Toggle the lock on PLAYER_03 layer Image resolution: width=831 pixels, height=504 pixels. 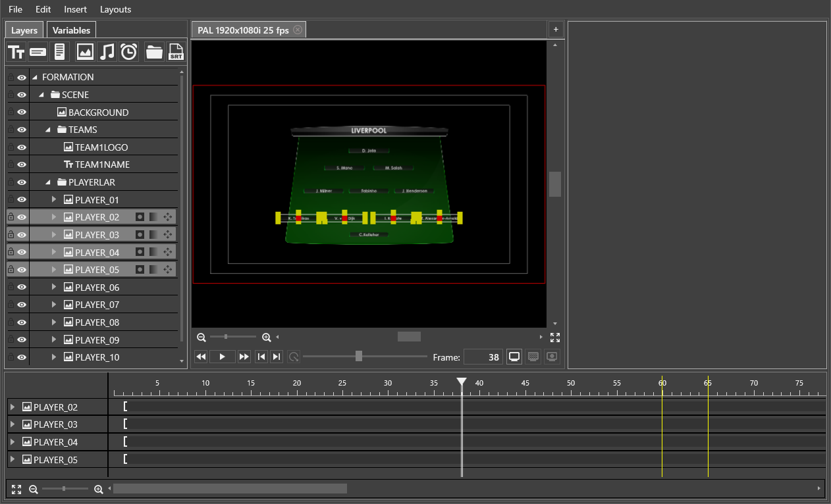tap(11, 235)
